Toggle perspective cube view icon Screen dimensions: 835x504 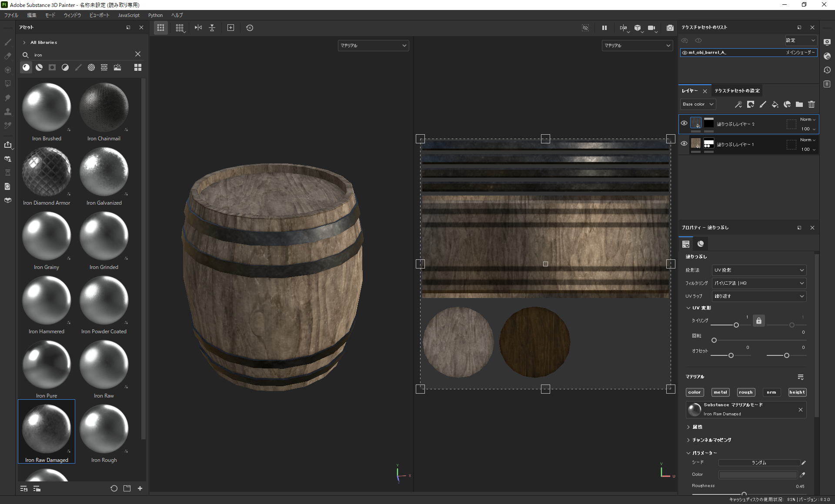click(638, 28)
